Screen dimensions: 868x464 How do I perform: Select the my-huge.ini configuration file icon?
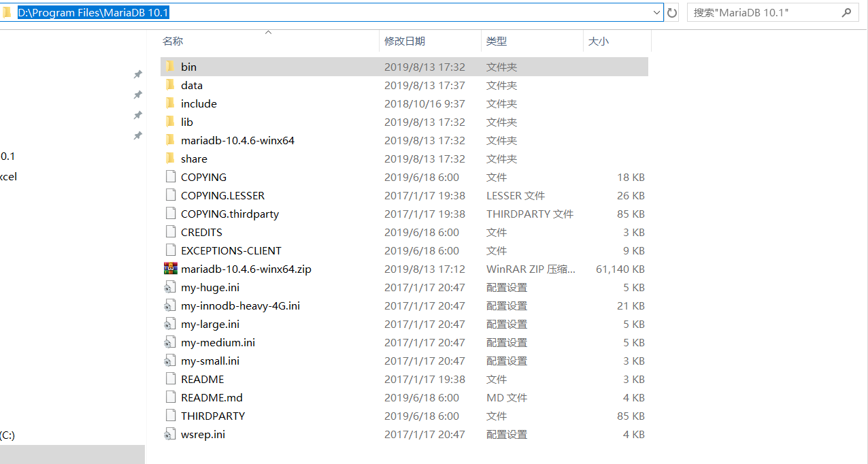pyautogui.click(x=170, y=286)
